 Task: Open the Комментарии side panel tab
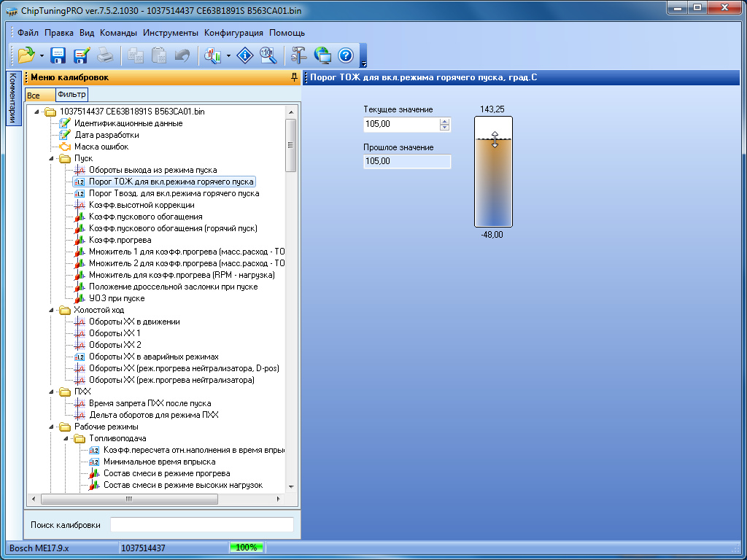pos(12,98)
